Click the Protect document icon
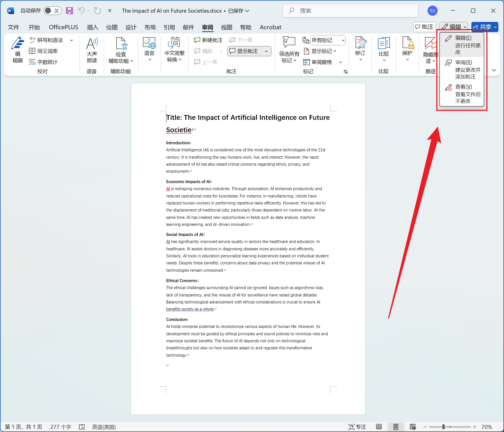 [x=407, y=49]
